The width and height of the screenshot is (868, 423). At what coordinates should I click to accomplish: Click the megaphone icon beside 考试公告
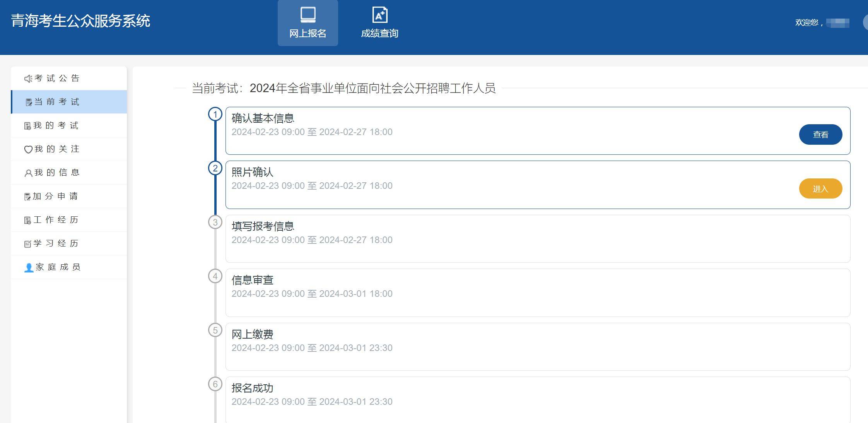(x=28, y=79)
